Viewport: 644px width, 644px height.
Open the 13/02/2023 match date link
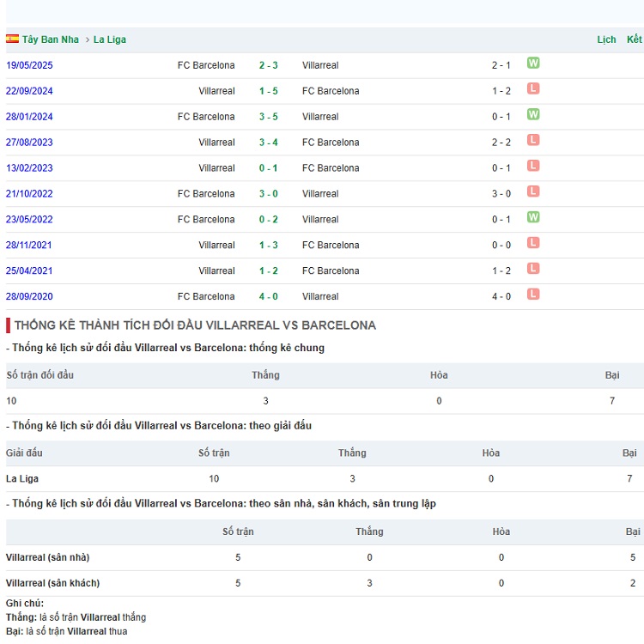(29, 168)
